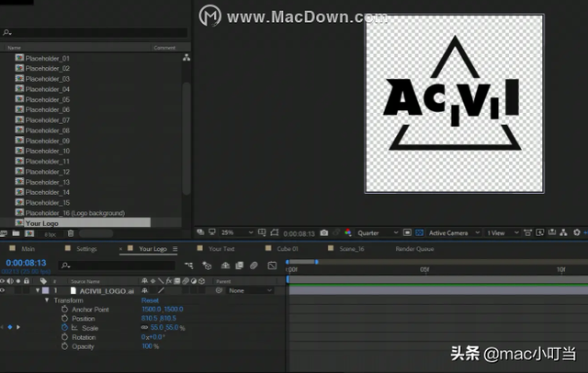This screenshot has width=588, height=373.
Task: Open the Parent None dropdown
Action: pyautogui.click(x=250, y=290)
